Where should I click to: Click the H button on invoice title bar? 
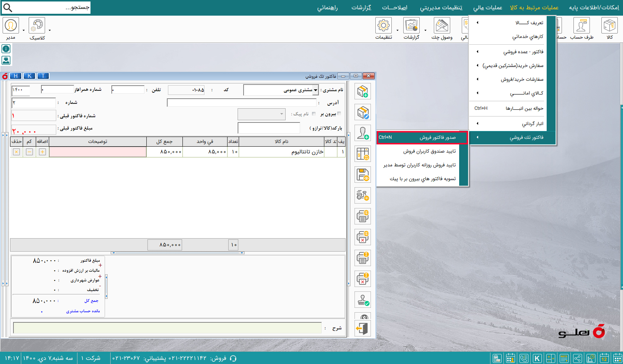pyautogui.click(x=16, y=76)
